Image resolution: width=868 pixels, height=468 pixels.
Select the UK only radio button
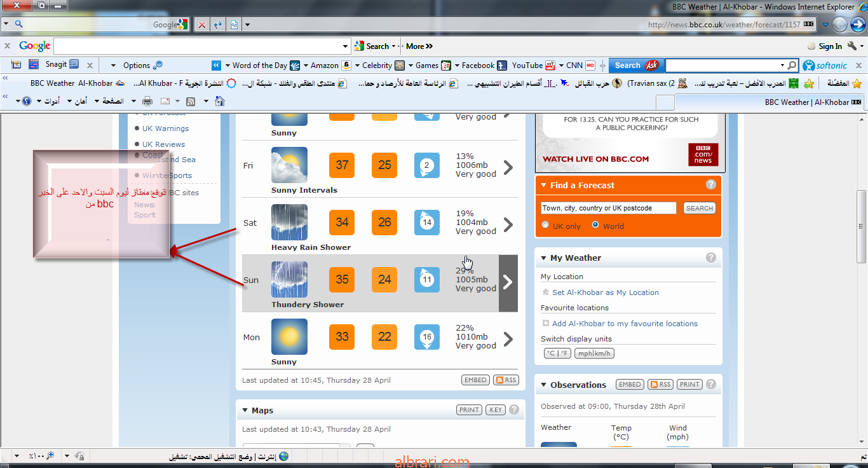click(x=545, y=225)
